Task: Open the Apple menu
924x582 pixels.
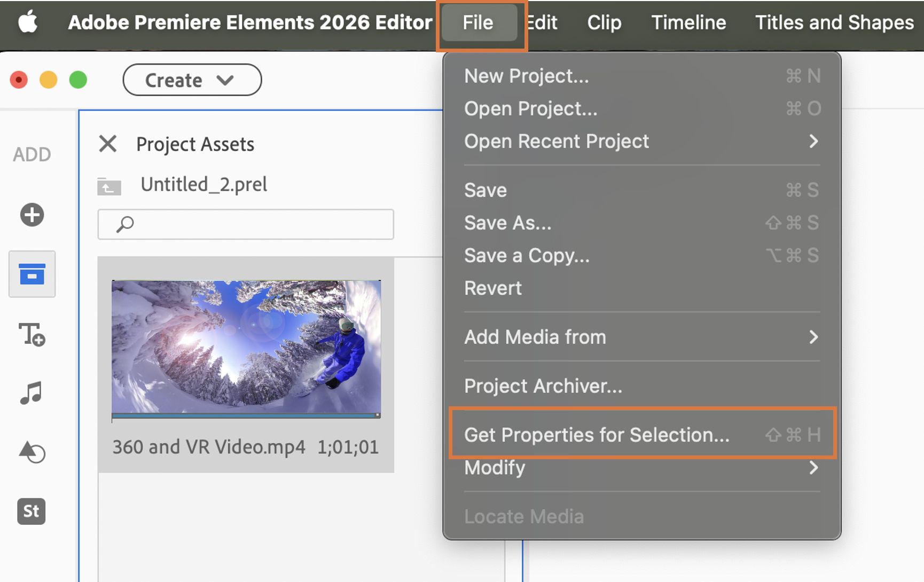Action: [x=28, y=22]
